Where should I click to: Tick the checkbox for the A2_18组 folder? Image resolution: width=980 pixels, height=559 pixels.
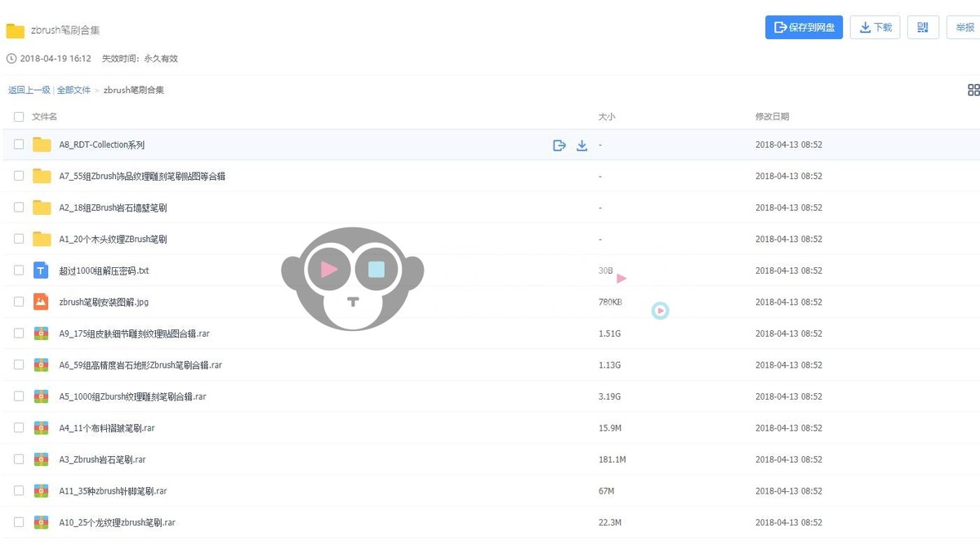tap(19, 208)
